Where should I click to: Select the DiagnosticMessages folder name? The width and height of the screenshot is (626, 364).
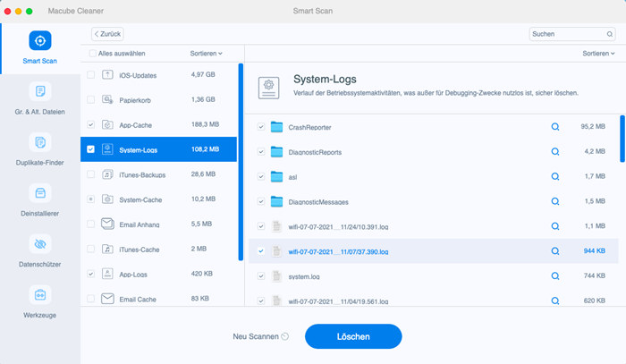pyautogui.click(x=318, y=202)
